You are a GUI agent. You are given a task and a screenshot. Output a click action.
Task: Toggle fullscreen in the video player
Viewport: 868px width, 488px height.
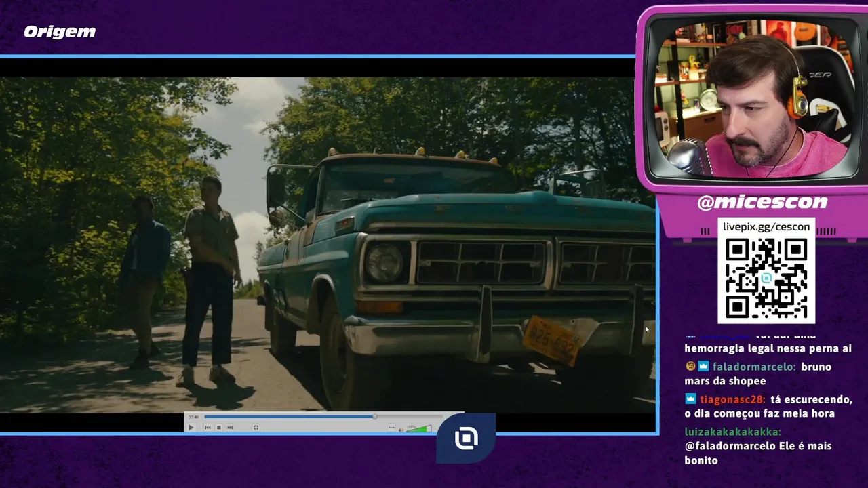pyautogui.click(x=256, y=427)
